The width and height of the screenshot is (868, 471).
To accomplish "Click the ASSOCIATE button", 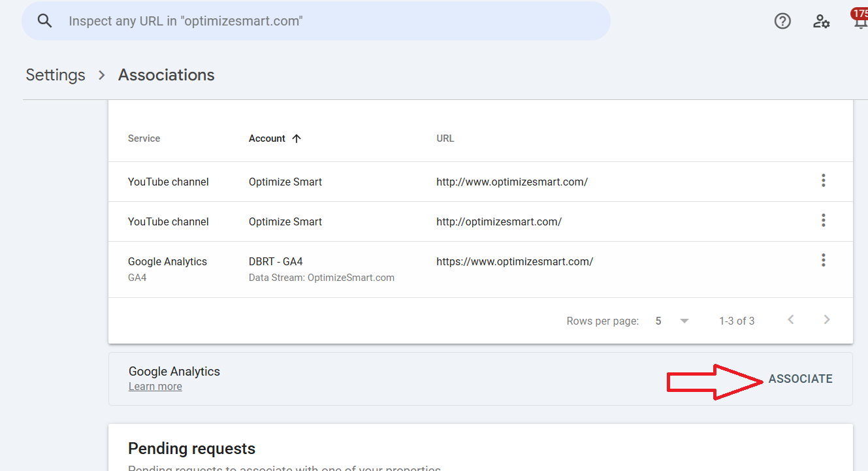I will coord(800,379).
